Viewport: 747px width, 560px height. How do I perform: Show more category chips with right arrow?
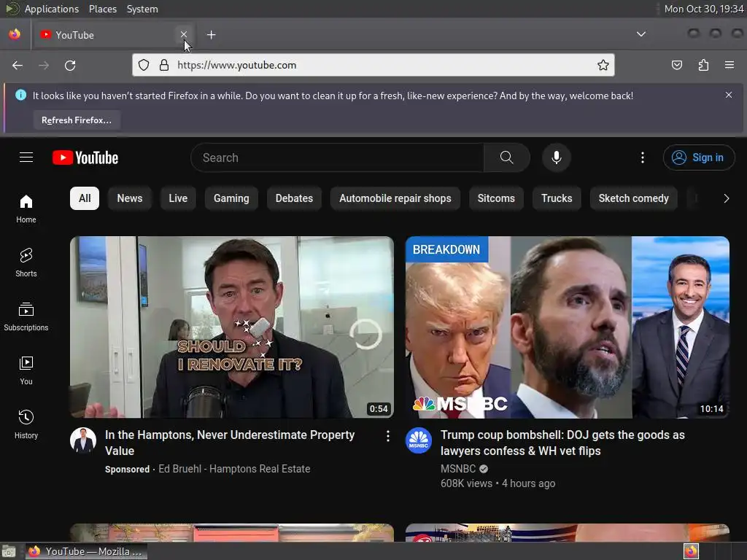pyautogui.click(x=726, y=198)
